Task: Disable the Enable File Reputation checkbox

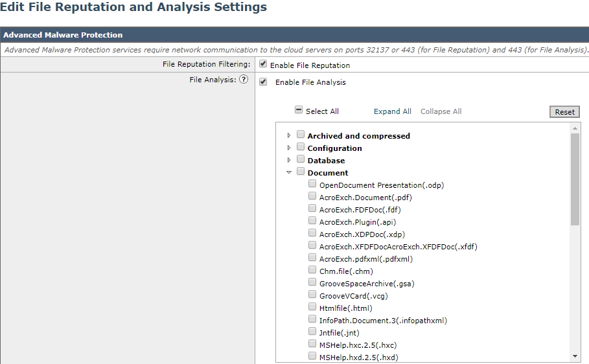Action: click(x=263, y=64)
